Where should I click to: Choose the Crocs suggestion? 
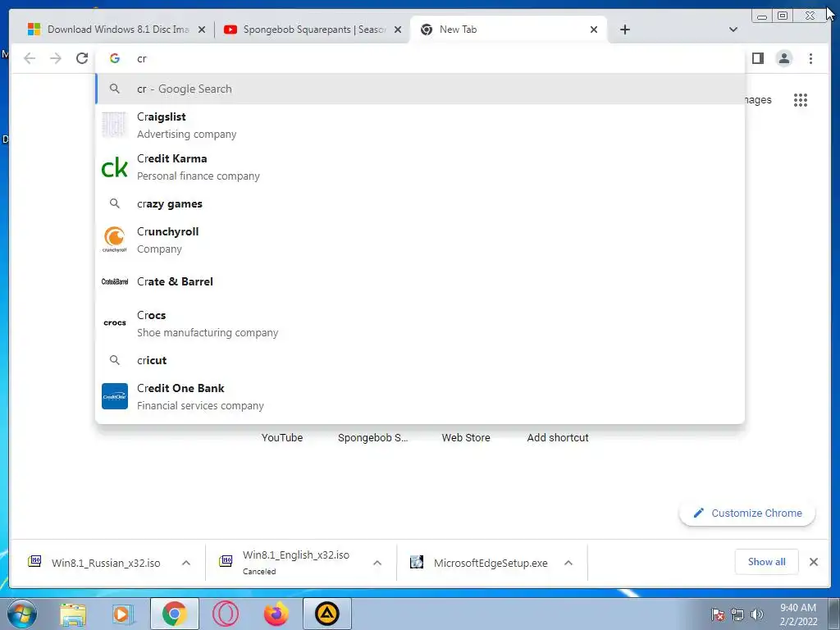tap(420, 323)
